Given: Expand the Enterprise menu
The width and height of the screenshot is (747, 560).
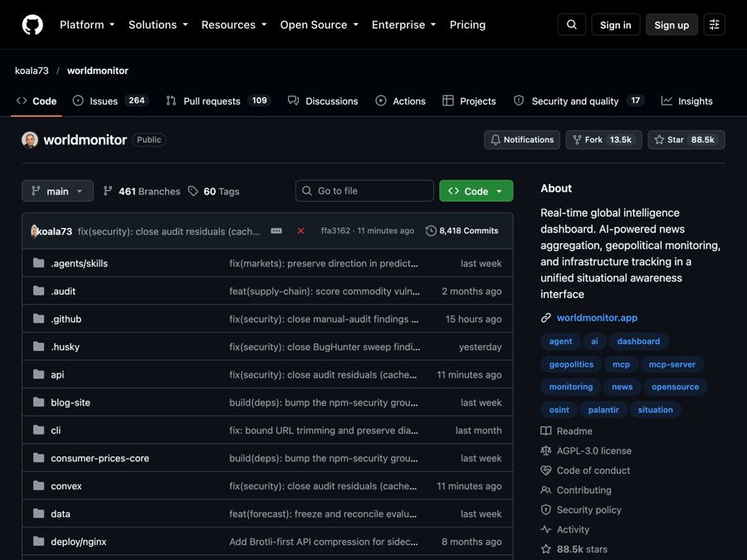Looking at the screenshot, I should tap(404, 25).
